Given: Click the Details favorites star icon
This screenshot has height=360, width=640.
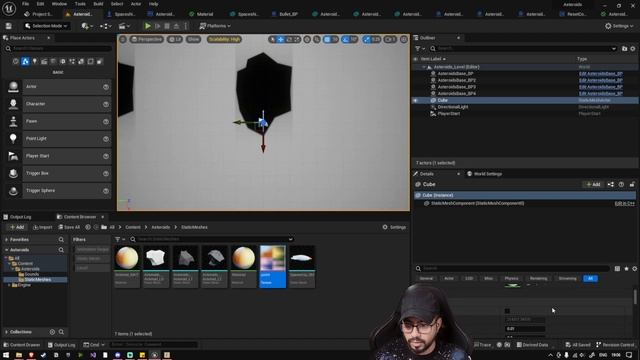Looking at the screenshot, I should (626, 269).
